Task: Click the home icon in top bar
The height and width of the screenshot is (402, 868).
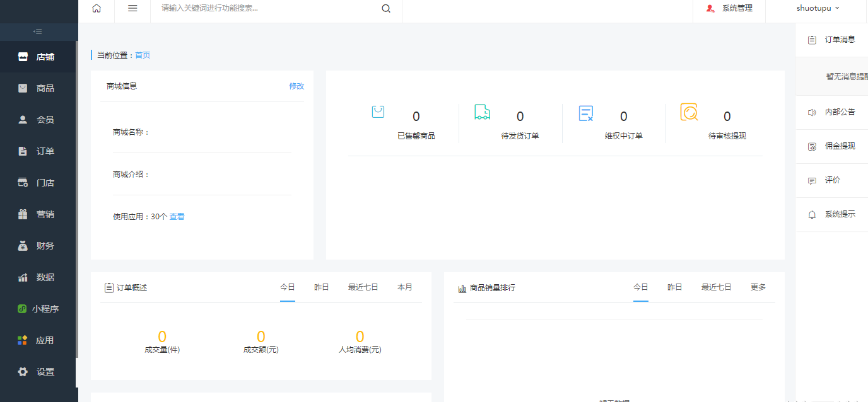Action: pos(97,8)
